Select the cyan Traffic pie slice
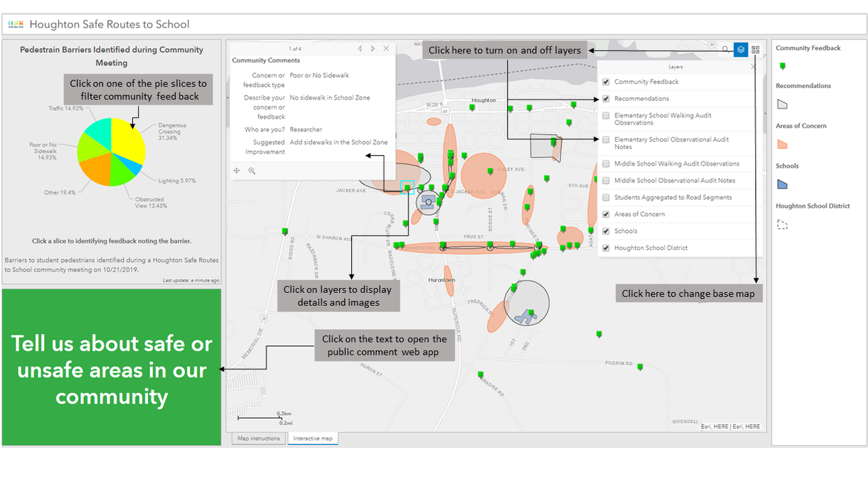The width and height of the screenshot is (868, 488). tap(100, 131)
